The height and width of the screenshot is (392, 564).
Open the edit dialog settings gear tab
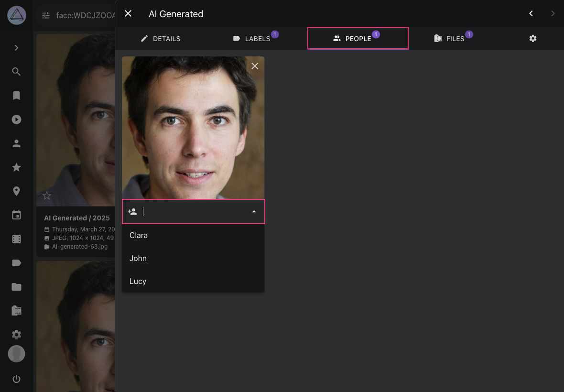tap(532, 38)
